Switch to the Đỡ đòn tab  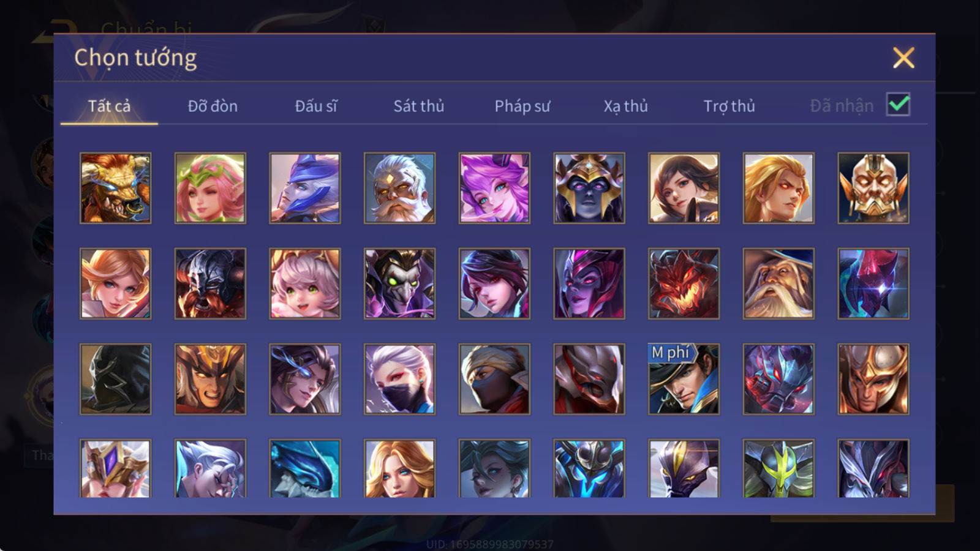[213, 106]
